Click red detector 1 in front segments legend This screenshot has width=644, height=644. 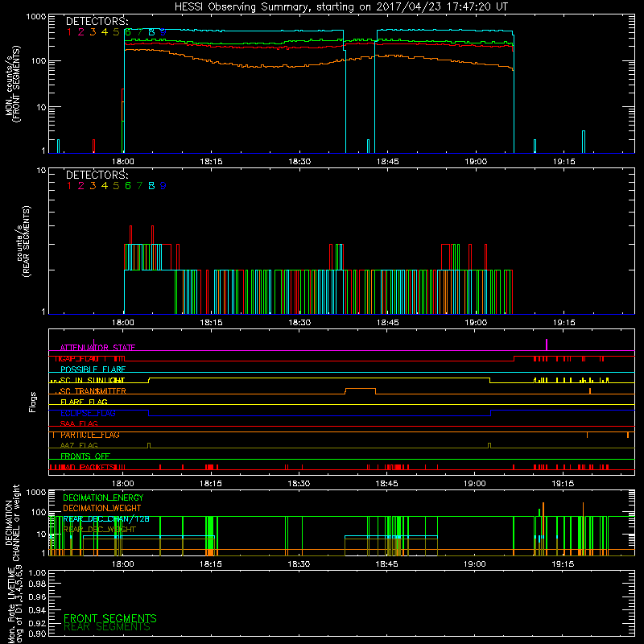[x=69, y=32]
